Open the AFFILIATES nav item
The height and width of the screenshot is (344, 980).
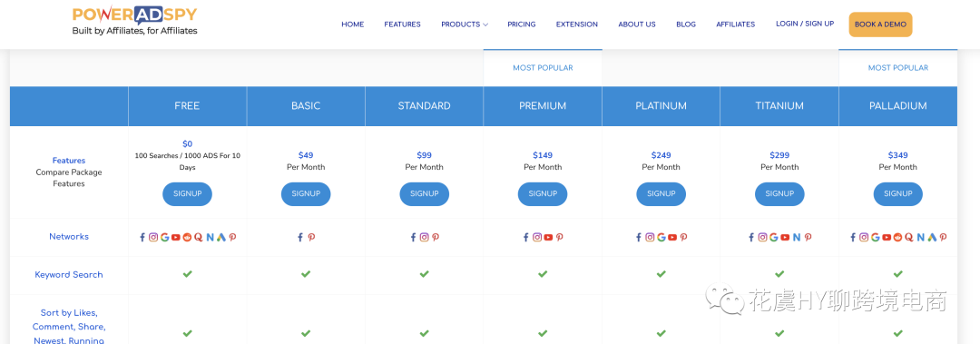[736, 25]
